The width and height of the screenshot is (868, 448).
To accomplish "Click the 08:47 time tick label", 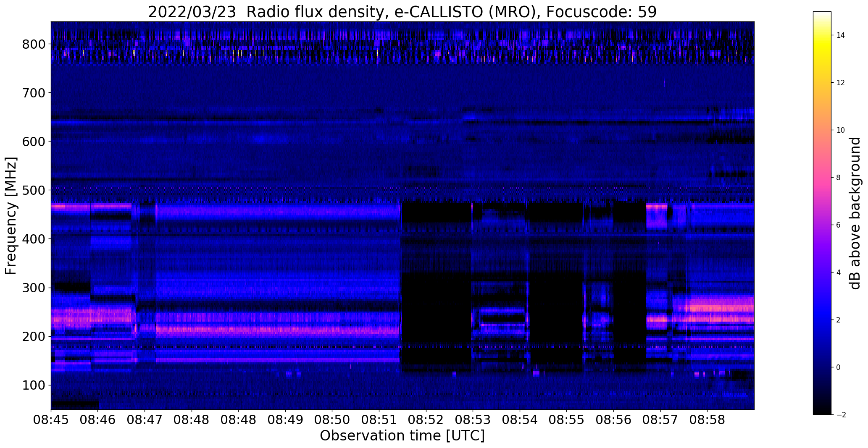I will coord(145,421).
